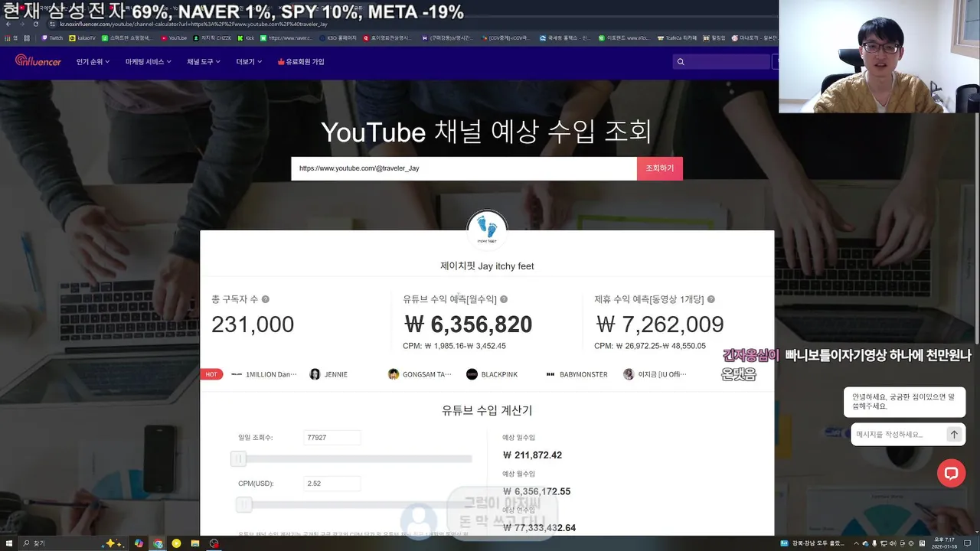Click the Noxinfluencer logo
The width and height of the screenshot is (980, 551).
[38, 61]
